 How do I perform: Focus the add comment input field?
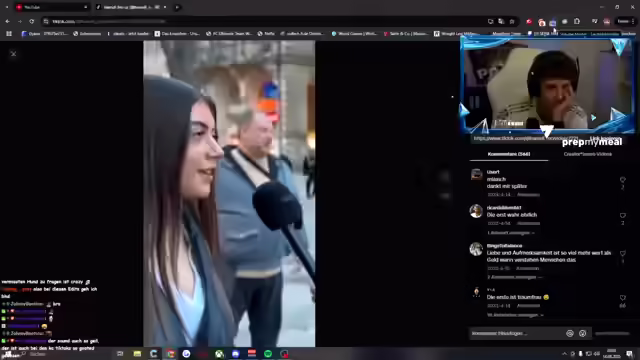coord(516,333)
